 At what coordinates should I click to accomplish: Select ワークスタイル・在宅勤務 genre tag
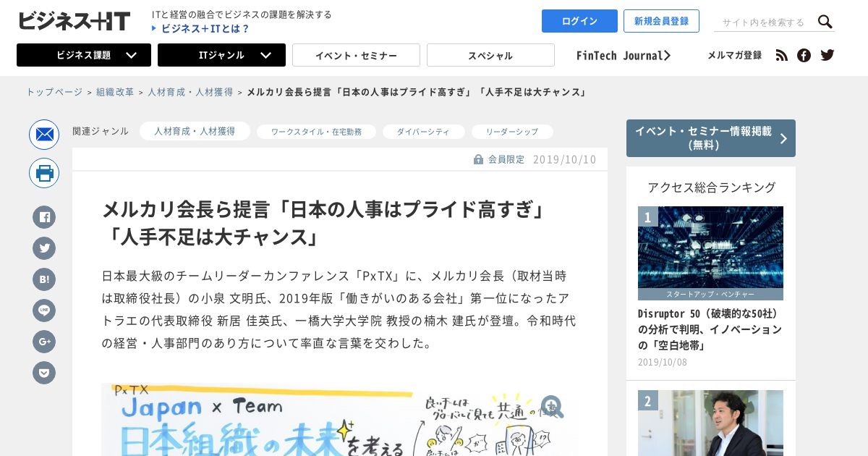316,132
